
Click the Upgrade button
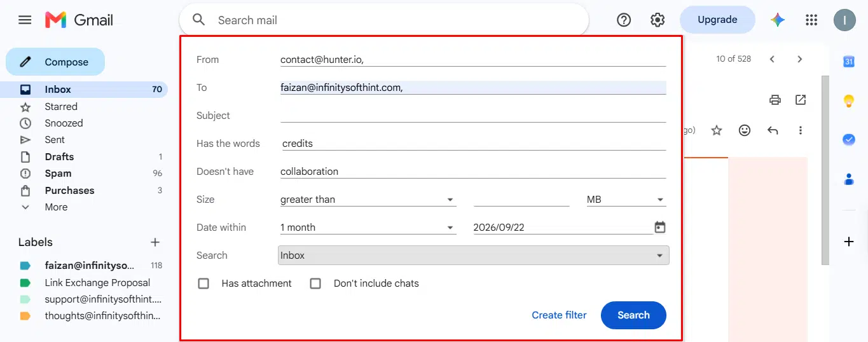pyautogui.click(x=717, y=20)
